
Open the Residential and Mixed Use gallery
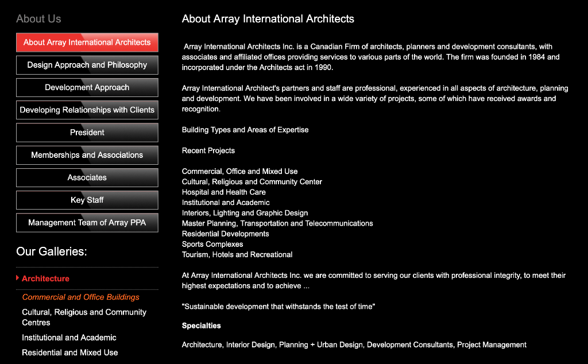click(69, 353)
